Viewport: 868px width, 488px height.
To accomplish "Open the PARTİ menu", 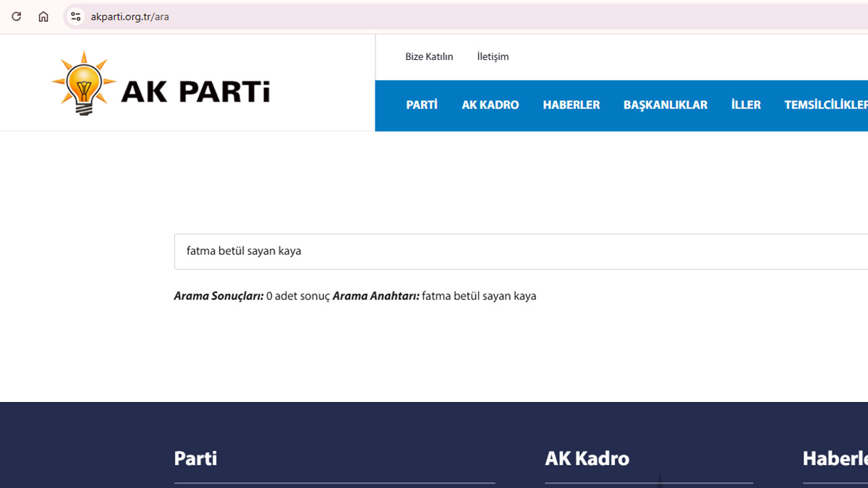I will tap(422, 105).
